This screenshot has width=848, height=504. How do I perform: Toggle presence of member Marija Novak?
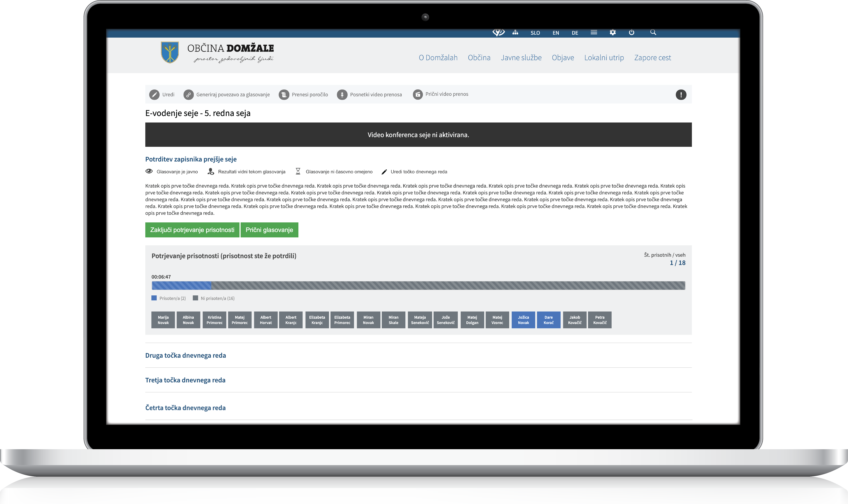(x=163, y=320)
